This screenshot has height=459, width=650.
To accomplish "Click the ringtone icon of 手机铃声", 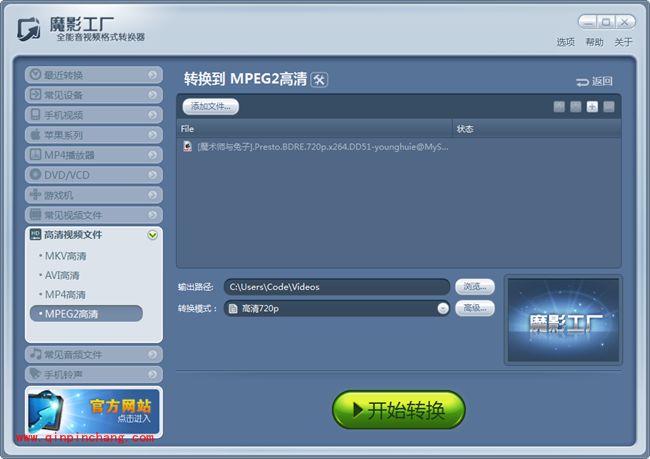I will coord(36,374).
